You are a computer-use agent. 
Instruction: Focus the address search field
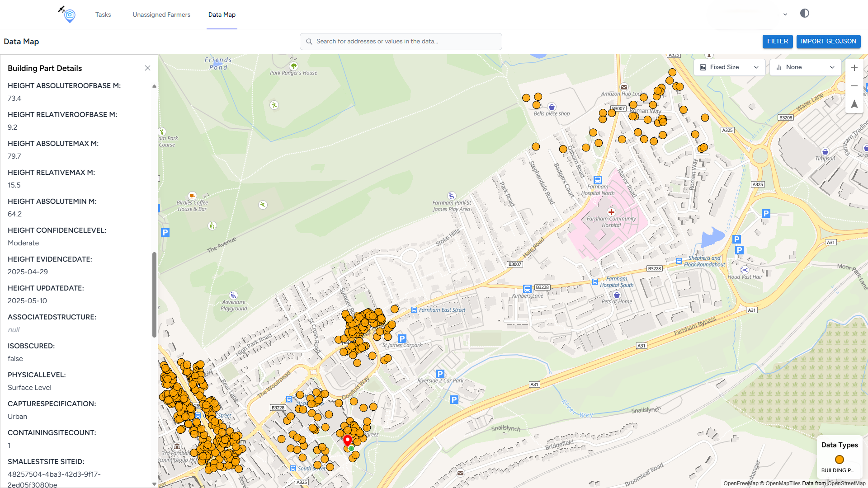point(407,42)
